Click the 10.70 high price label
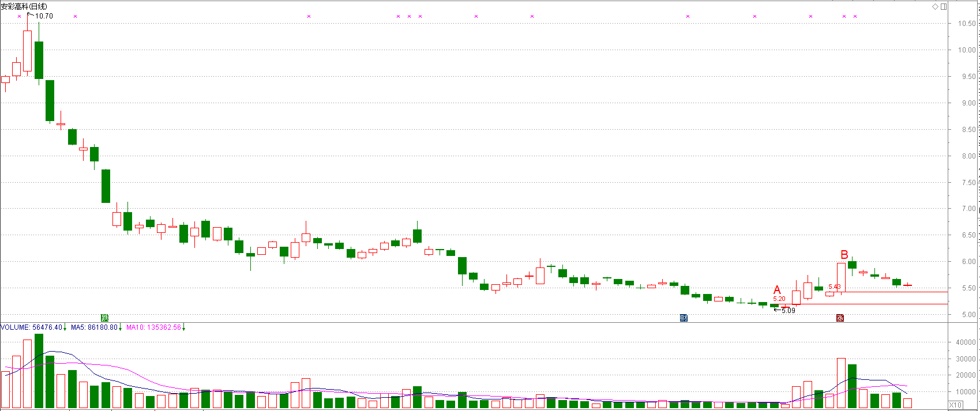 [x=44, y=16]
